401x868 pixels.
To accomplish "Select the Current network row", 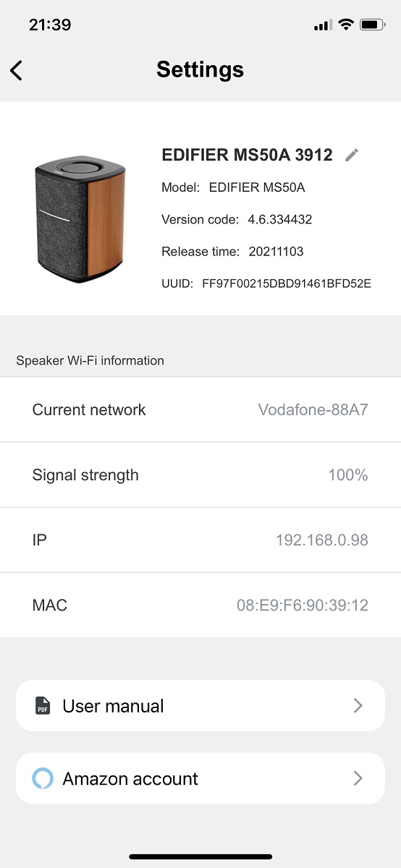I will pos(200,409).
